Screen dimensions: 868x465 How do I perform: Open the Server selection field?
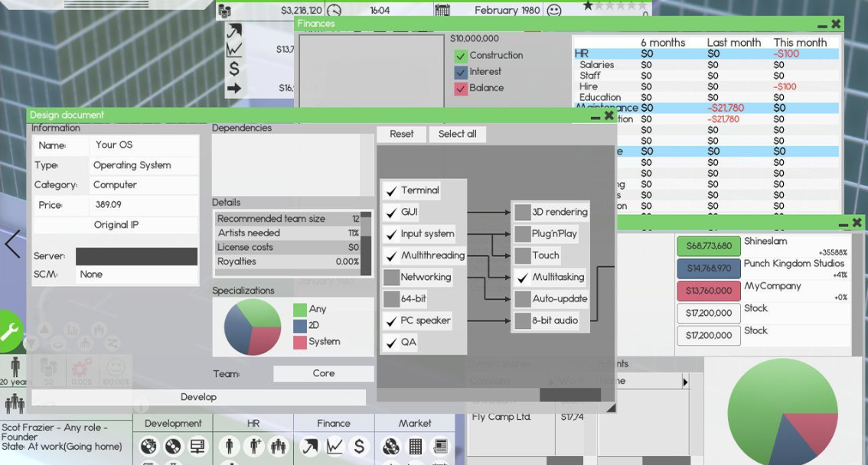click(x=136, y=256)
